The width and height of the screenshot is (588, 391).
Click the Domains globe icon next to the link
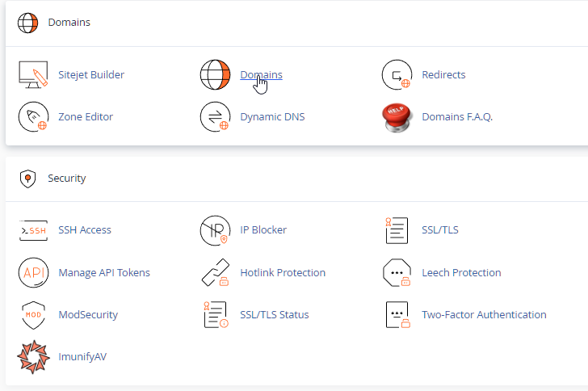pyautogui.click(x=215, y=74)
